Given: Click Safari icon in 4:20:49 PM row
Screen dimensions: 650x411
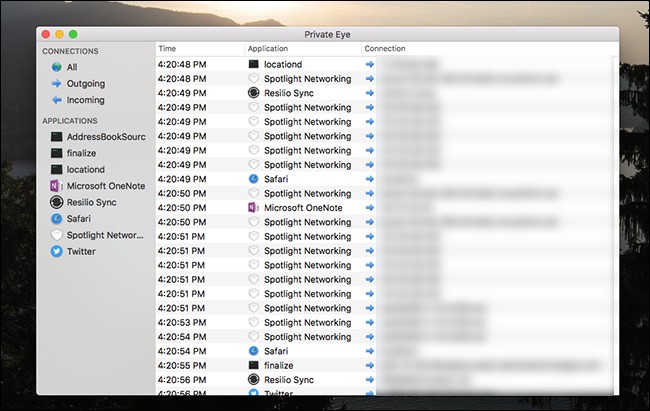Looking at the screenshot, I should point(253,179).
